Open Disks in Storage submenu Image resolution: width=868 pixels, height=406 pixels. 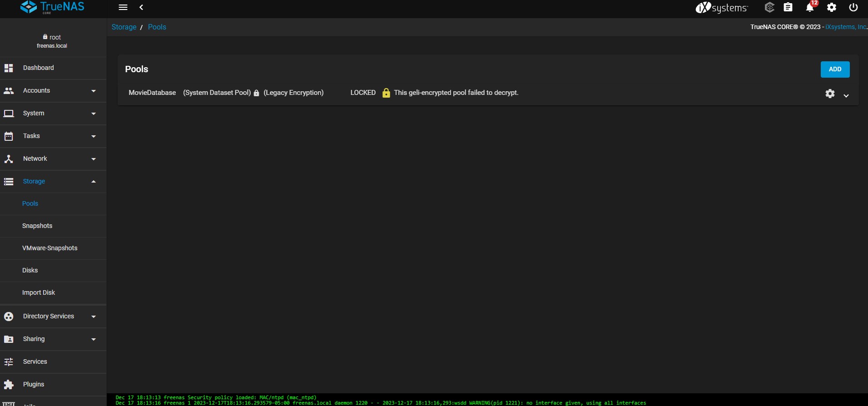click(53, 271)
